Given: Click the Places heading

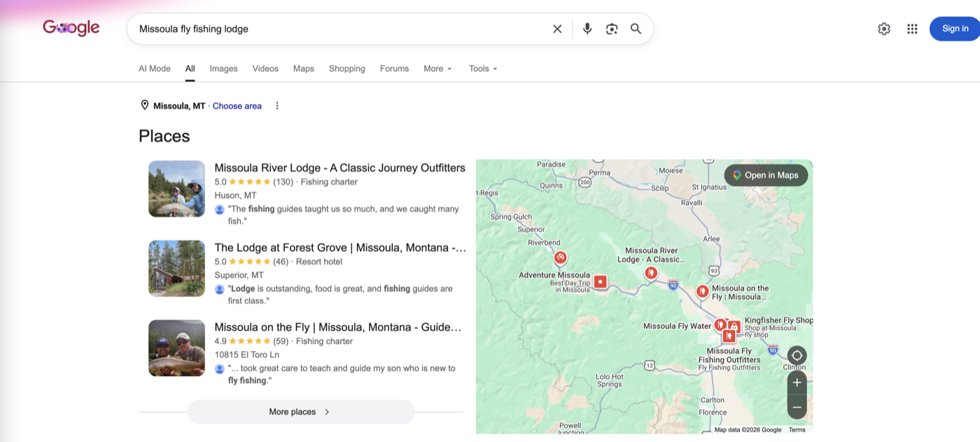Looking at the screenshot, I should 164,136.
